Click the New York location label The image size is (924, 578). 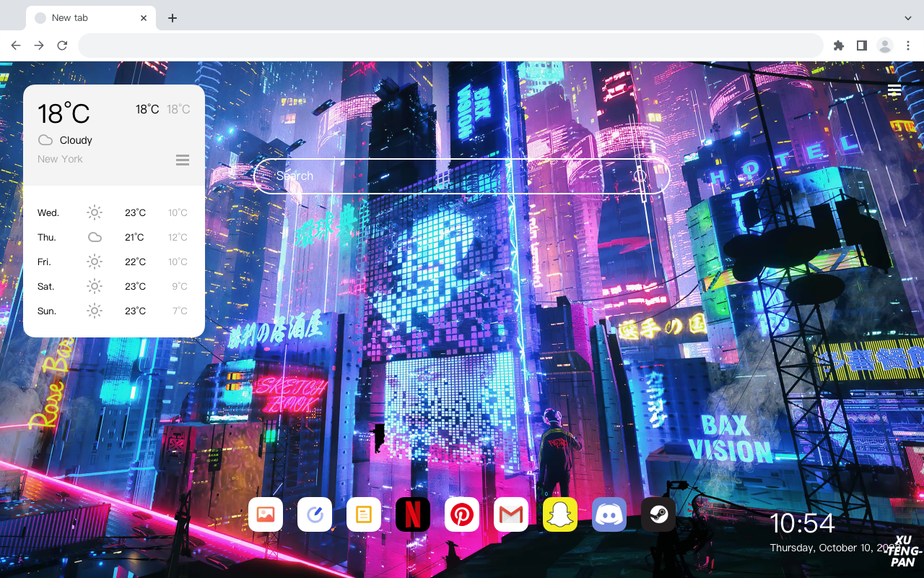tap(60, 159)
